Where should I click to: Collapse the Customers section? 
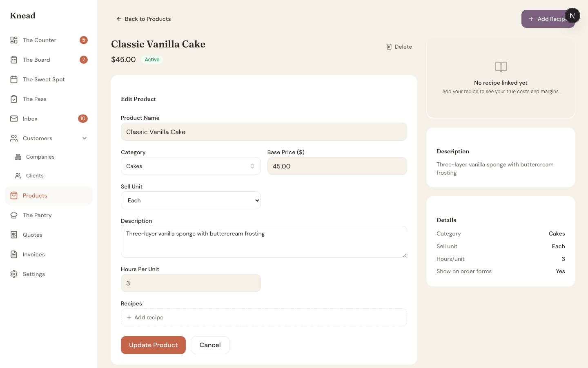85,138
